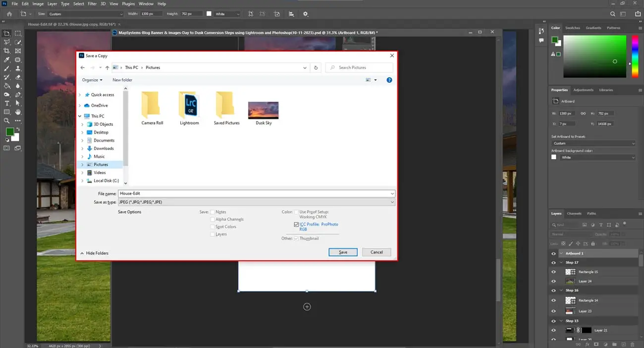Uncheck the ICC Profile checkbox
644x348 pixels.
pos(296,225)
